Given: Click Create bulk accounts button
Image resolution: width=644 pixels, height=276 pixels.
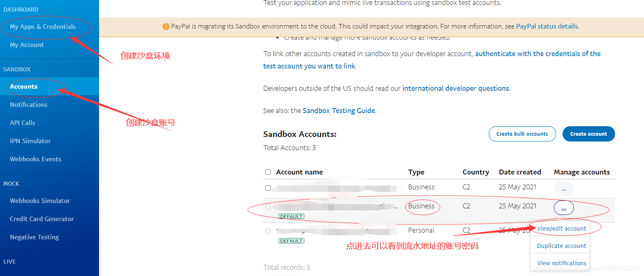Looking at the screenshot, I should pos(522,134).
